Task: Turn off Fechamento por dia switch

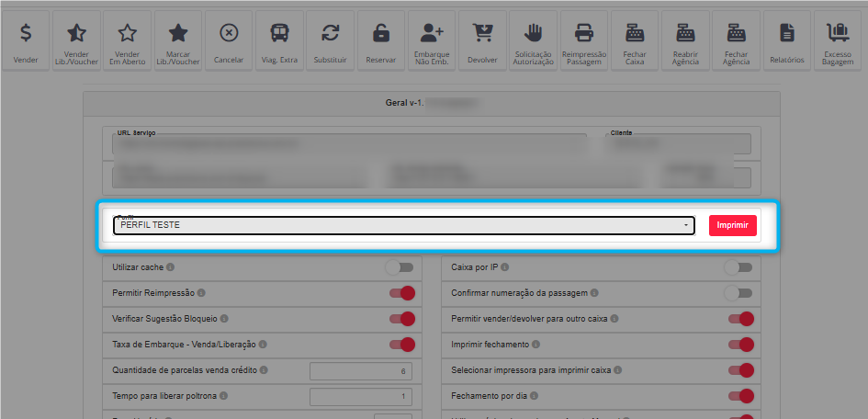Action: pyautogui.click(x=740, y=396)
